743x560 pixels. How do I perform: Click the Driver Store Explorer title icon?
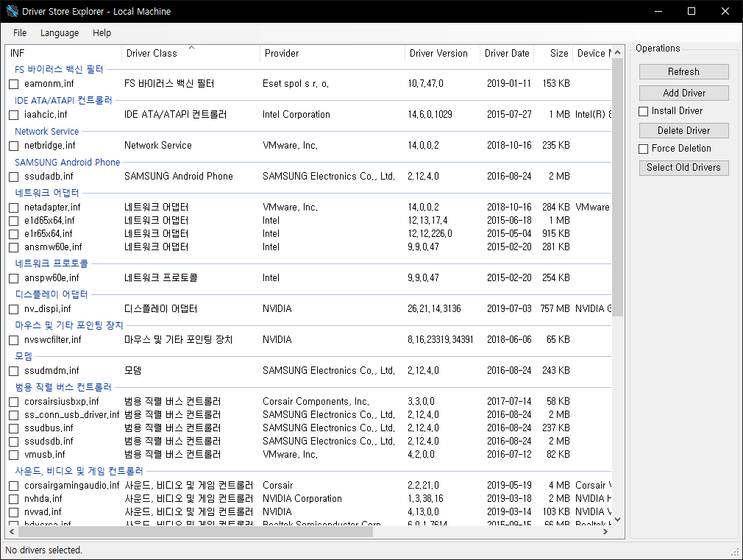coord(12,11)
